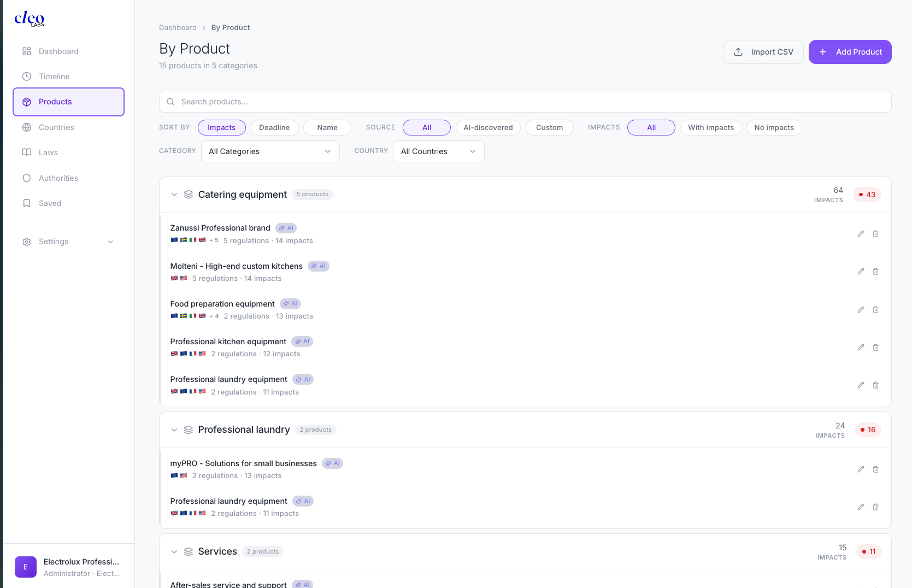Screen dimensions: 912x588
Task: Delete Molteni High-end custom kitchens product
Action: [875, 272]
